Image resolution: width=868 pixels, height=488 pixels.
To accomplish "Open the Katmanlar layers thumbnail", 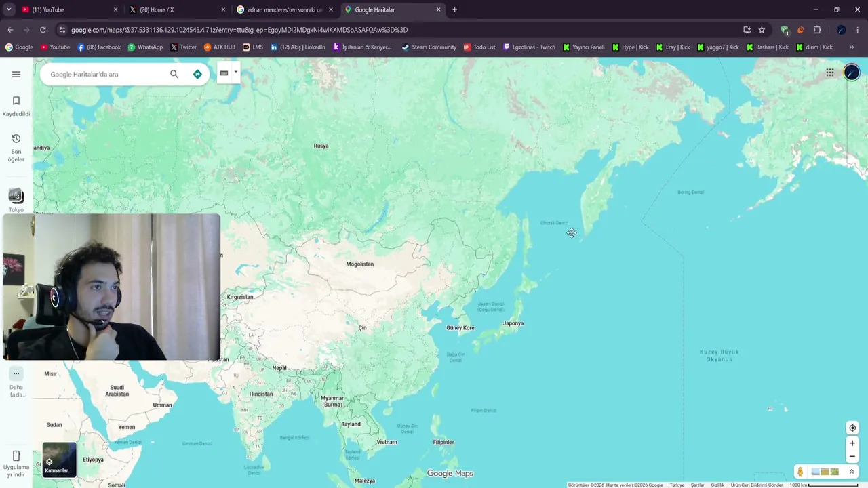I will [59, 460].
